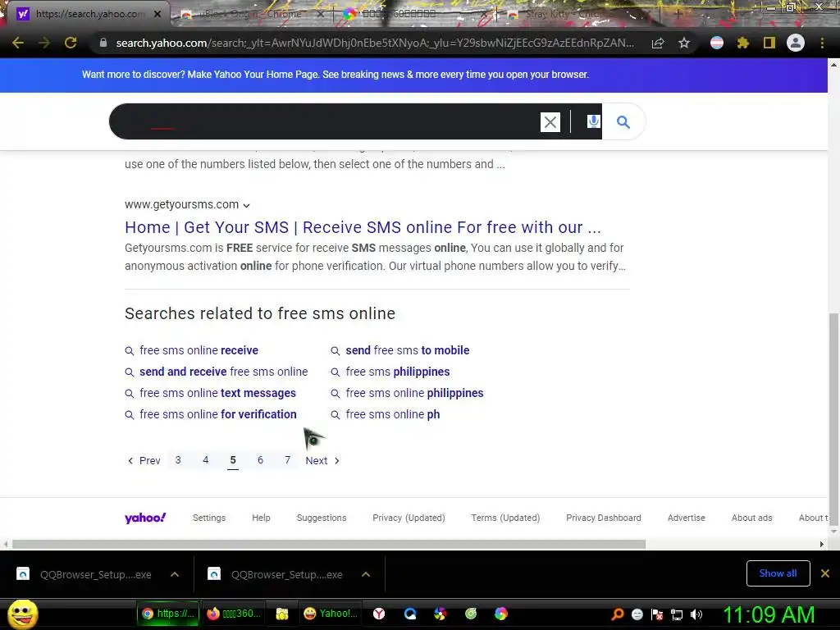Go to results page 4
The image size is (840, 630).
point(206,460)
